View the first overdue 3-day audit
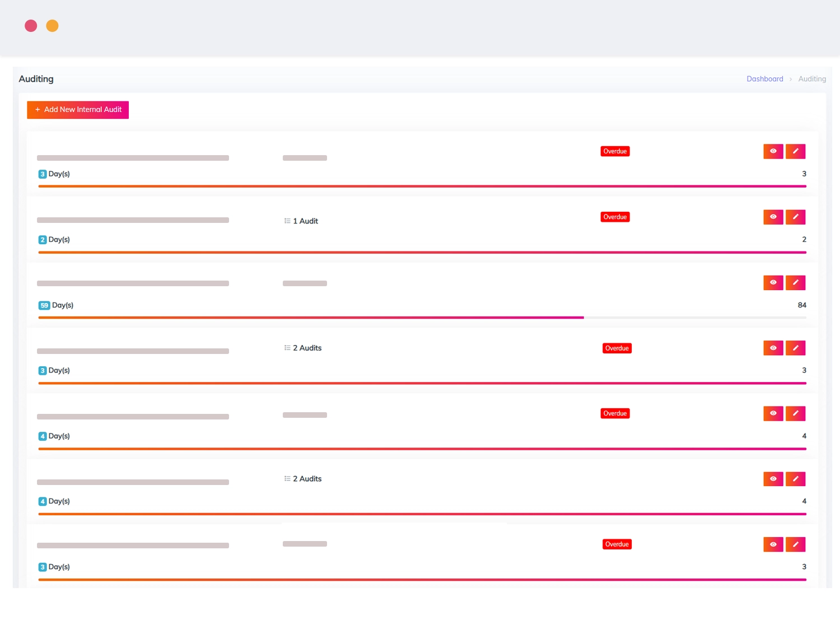The image size is (840, 634). pyautogui.click(x=773, y=151)
